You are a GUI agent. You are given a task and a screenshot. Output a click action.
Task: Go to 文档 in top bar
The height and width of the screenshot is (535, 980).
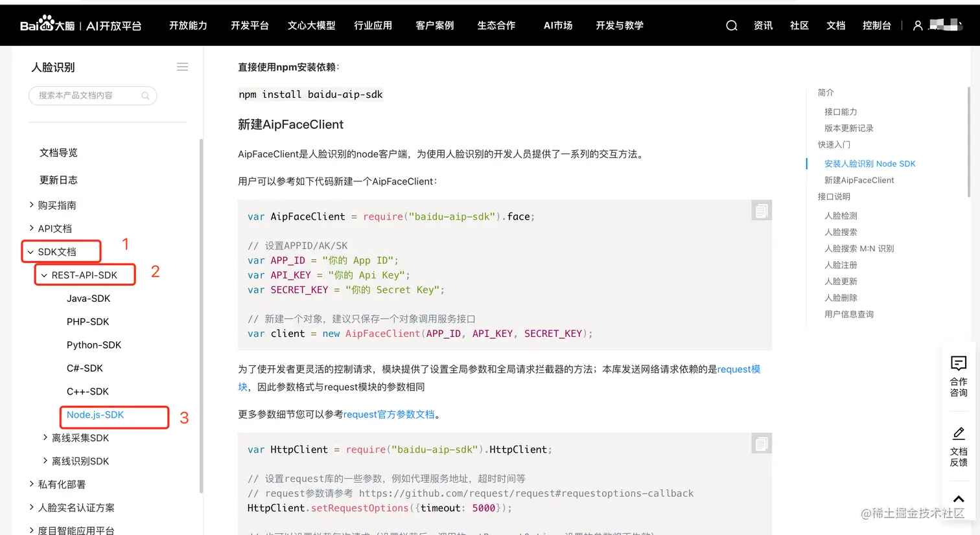point(836,25)
